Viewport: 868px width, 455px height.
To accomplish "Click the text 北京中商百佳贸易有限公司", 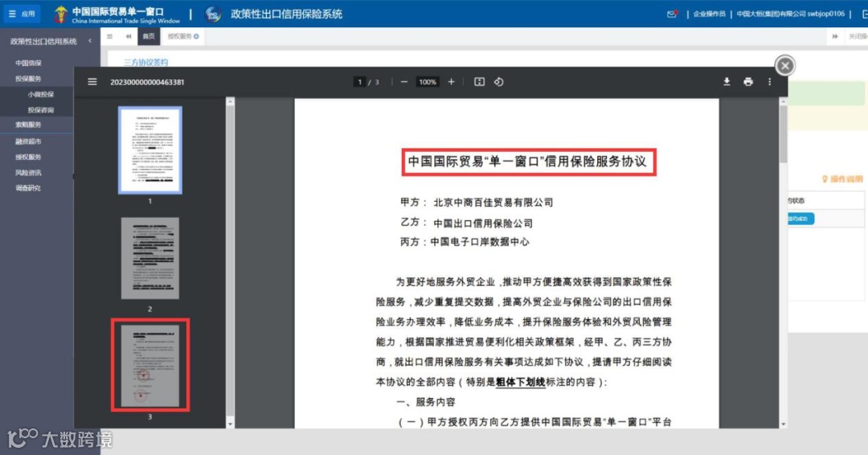I will pyautogui.click(x=493, y=203).
